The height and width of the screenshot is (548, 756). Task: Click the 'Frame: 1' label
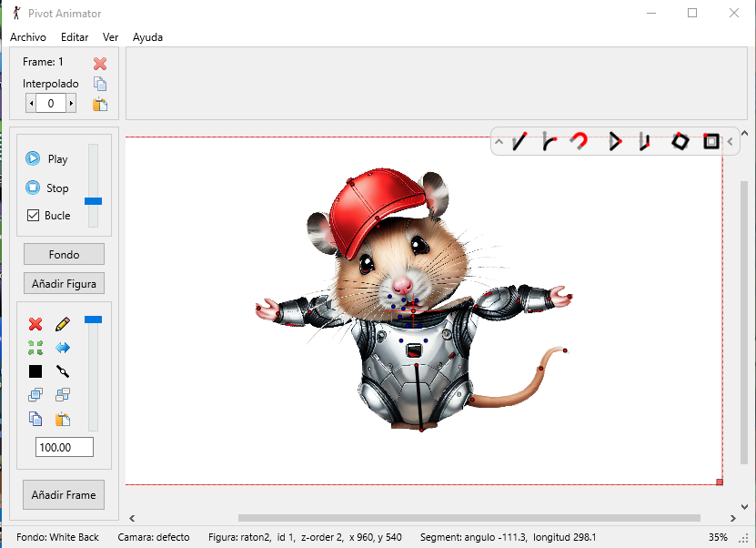[43, 62]
